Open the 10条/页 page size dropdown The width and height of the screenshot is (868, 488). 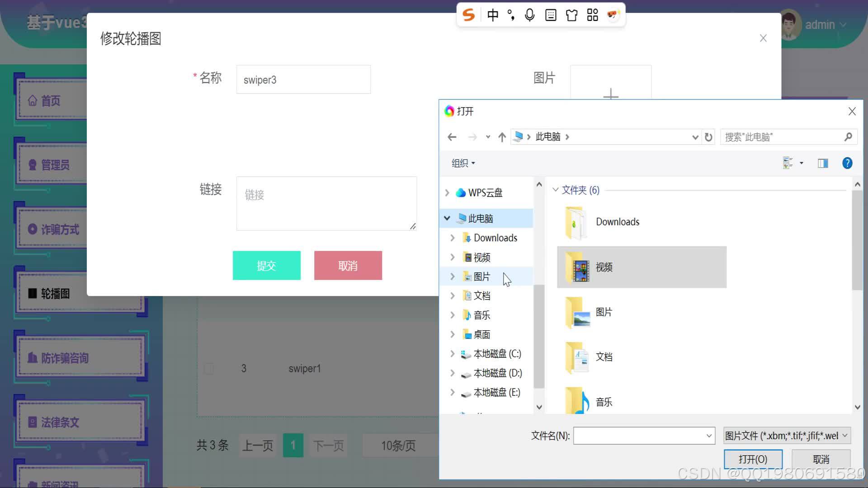coord(398,446)
